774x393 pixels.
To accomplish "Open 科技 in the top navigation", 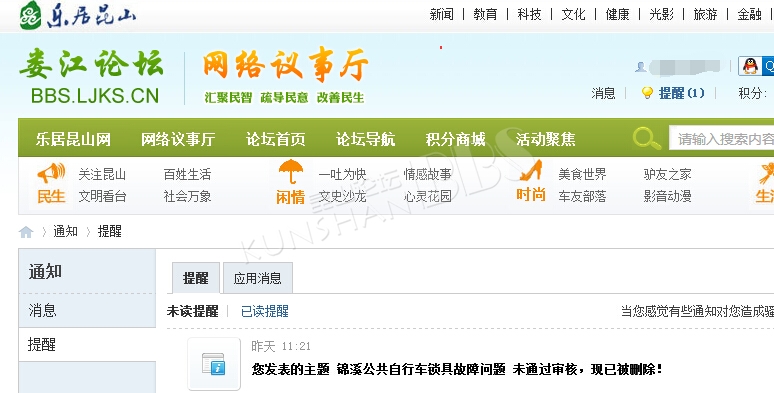I will coord(529,14).
